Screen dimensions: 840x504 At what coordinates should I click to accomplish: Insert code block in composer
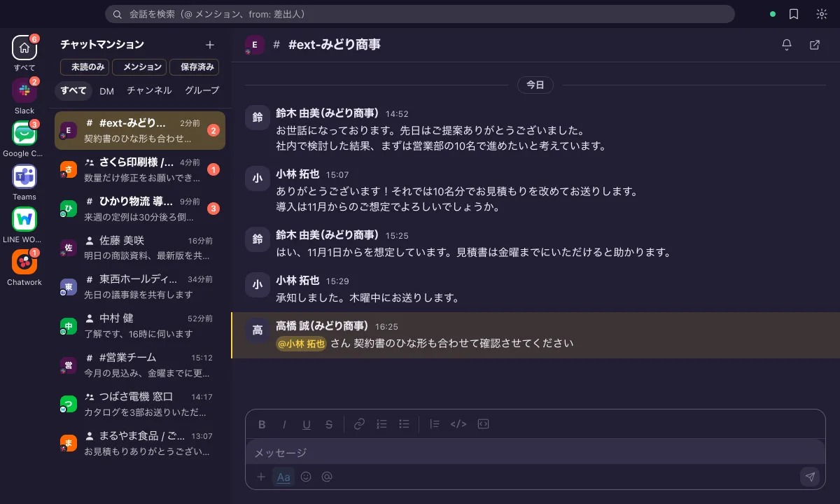[483, 424]
